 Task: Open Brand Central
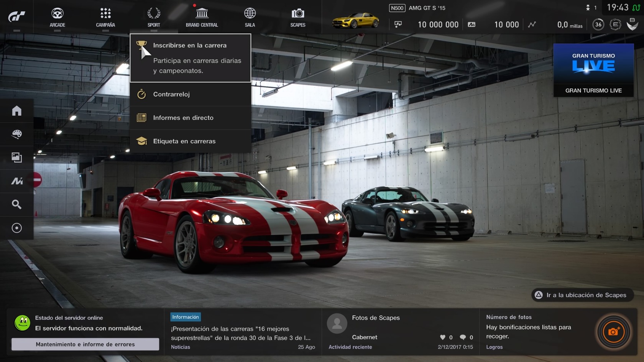click(202, 17)
